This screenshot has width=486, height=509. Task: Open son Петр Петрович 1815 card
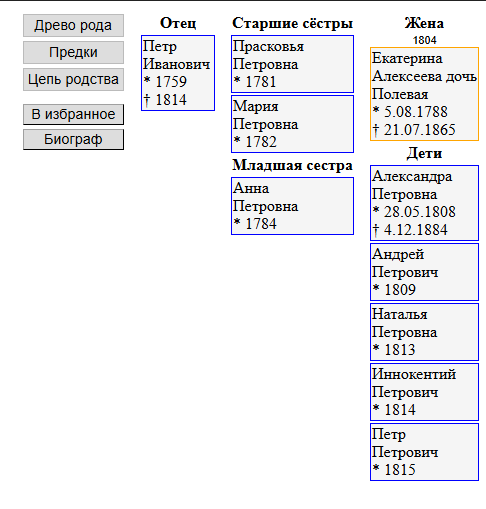tap(424, 452)
